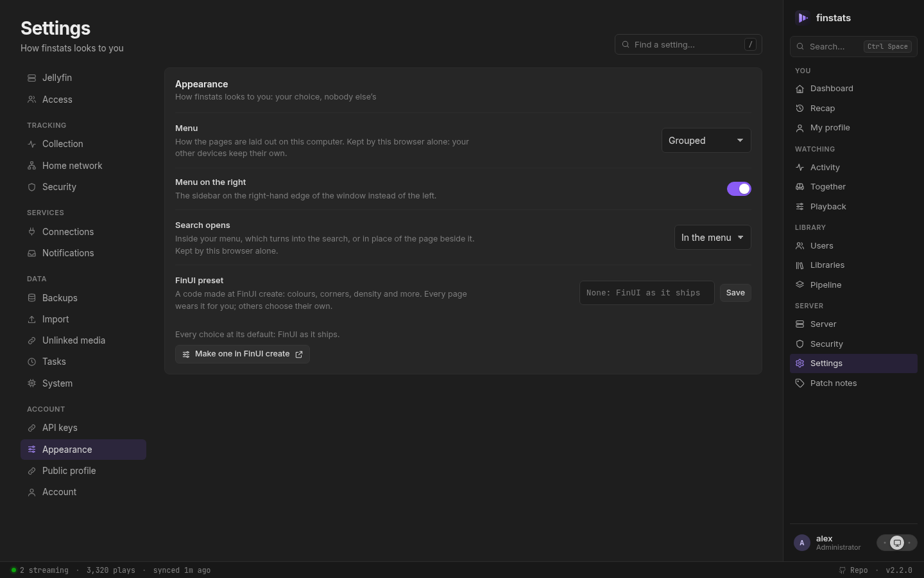924x578 pixels.
Task: Turn off the Menu on the right switch
Action: 739,189
